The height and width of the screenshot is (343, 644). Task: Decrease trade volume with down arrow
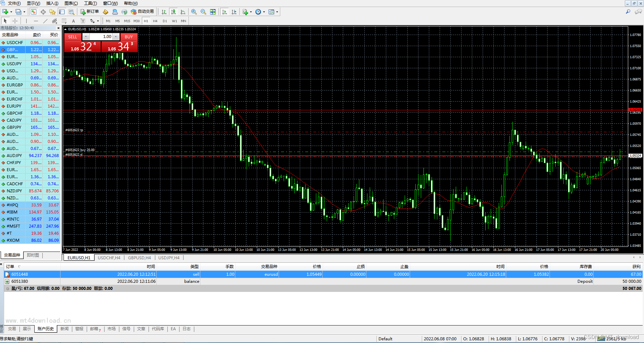(x=86, y=37)
